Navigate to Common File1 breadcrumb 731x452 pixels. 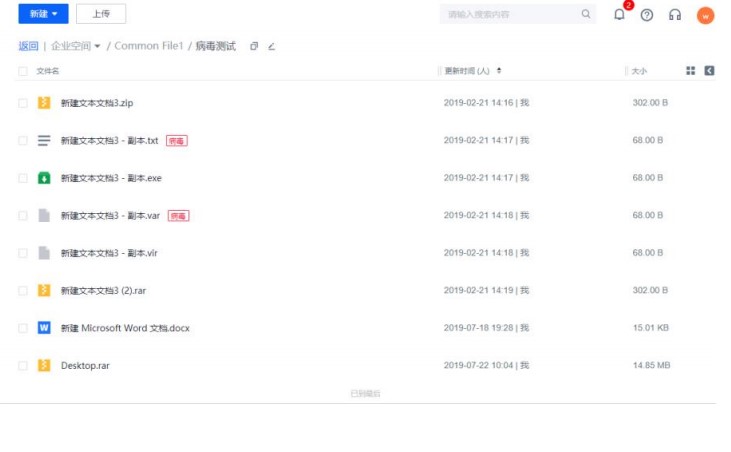point(149,46)
